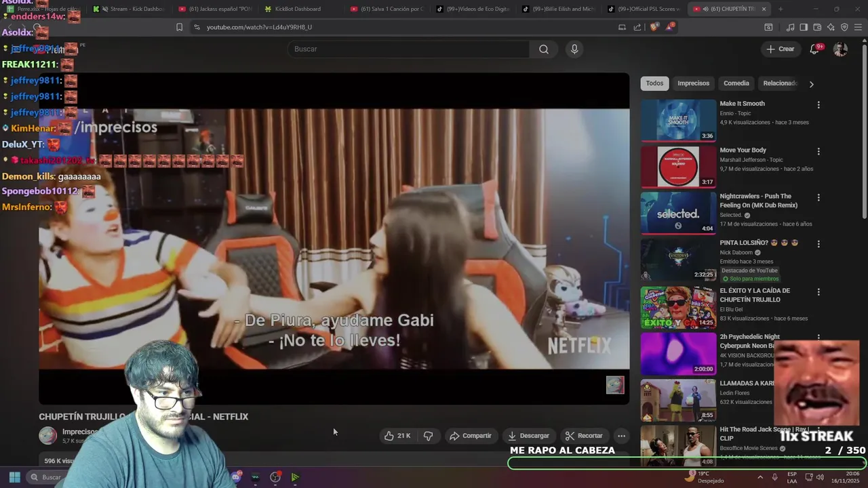Open a new browser tab

[781, 9]
